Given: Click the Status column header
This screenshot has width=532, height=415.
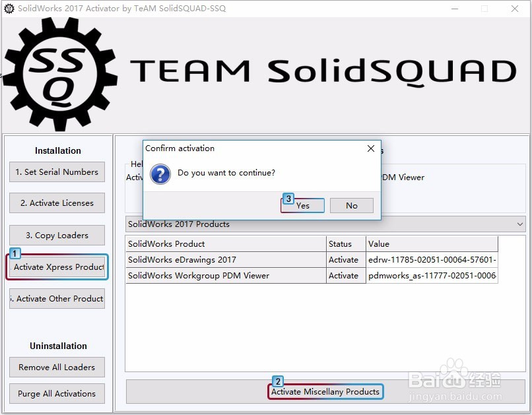Looking at the screenshot, I should click(346, 243).
